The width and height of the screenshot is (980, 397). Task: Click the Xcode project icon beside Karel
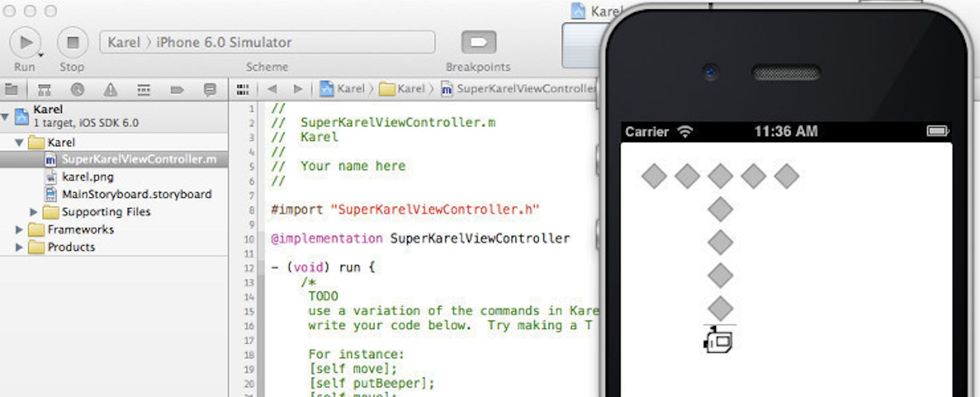coord(22,117)
